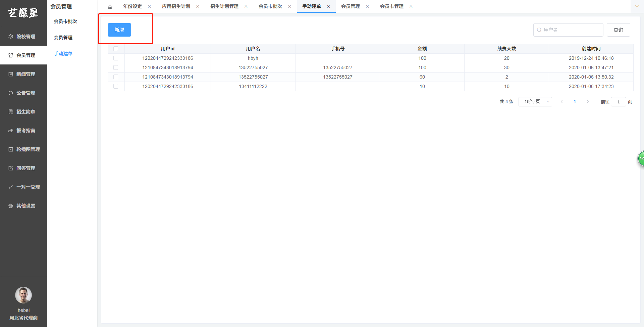644x327 pixels.
Task: Open 新闻管理 in the sidebar
Action: 23,74
